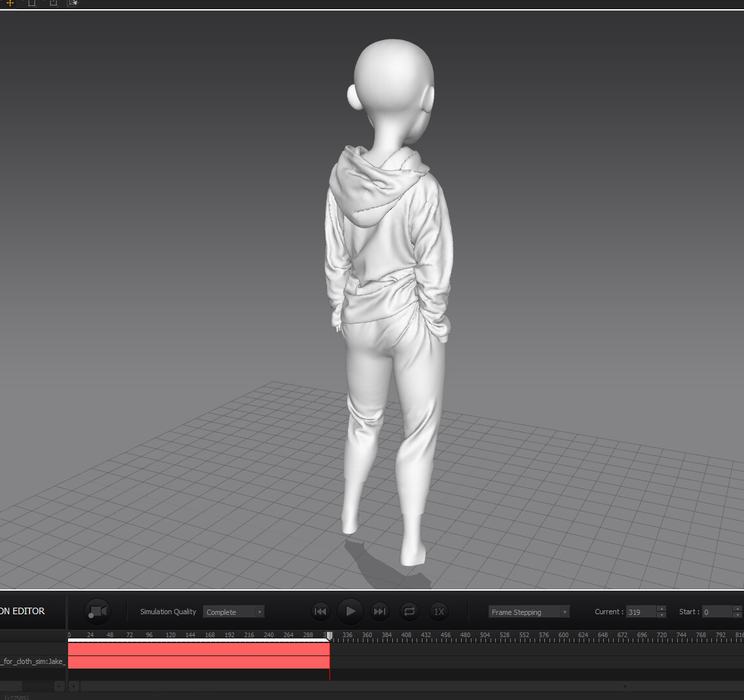Click the timeline scrollbar left arrow
Viewport: 744px width, 700px height.
[x=73, y=686]
